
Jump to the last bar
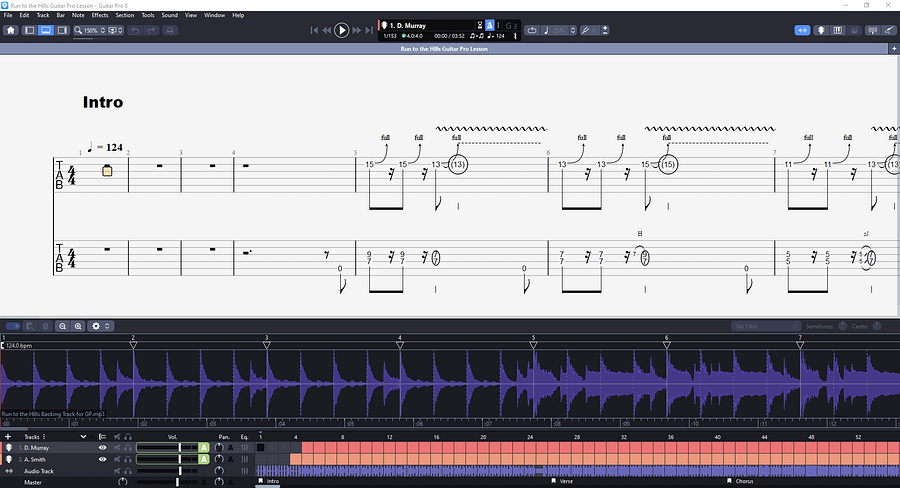(x=369, y=30)
